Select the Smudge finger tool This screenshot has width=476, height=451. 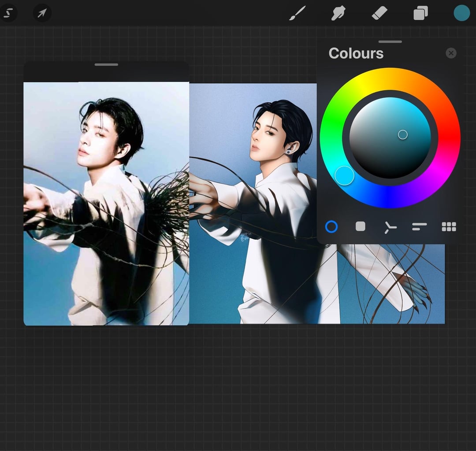pos(338,13)
